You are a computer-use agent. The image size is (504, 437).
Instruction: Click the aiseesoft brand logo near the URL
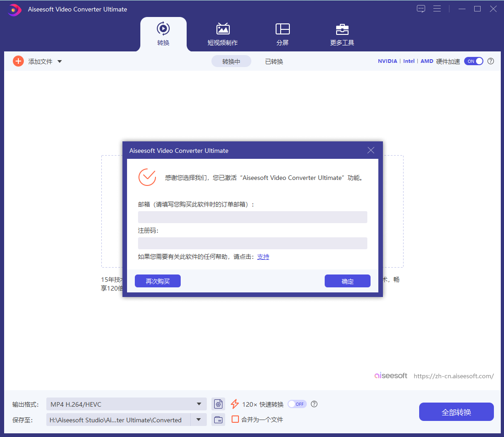click(391, 375)
